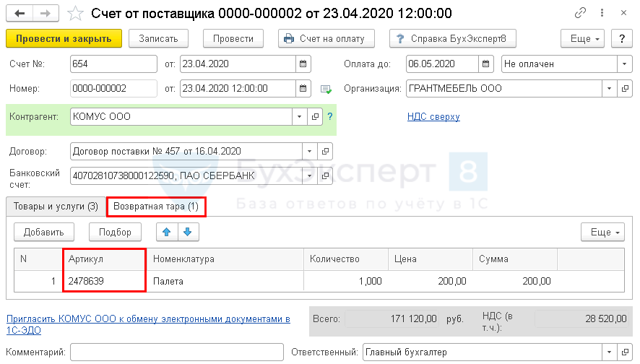This screenshot has height=364, width=640.
Task: Move row up with blue arrow
Action: (166, 232)
